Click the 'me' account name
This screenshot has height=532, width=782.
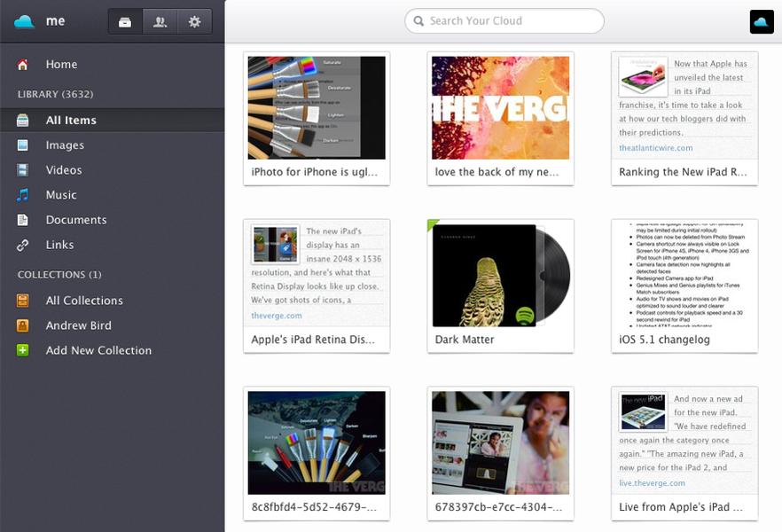[x=55, y=21]
